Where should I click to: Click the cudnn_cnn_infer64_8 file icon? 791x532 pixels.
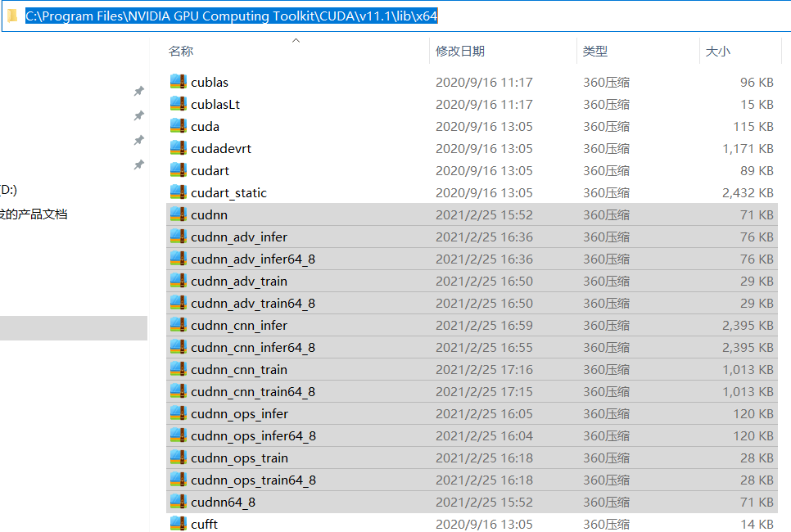click(179, 347)
